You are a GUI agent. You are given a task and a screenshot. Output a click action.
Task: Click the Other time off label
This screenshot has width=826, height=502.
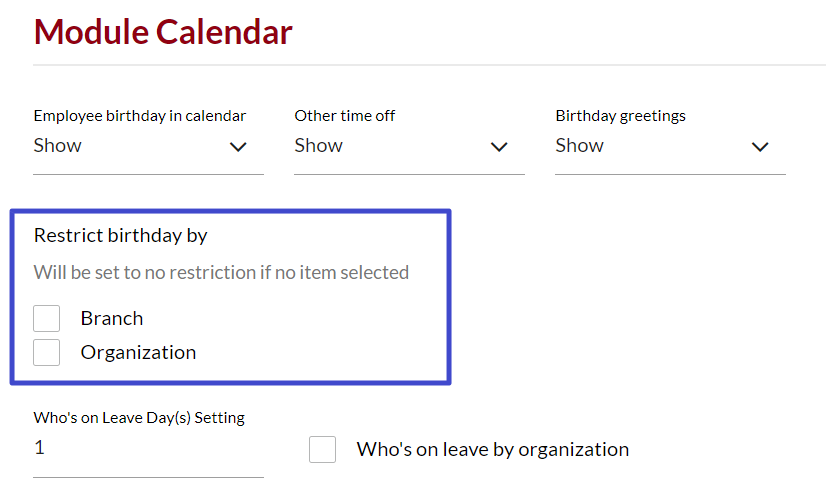(345, 116)
